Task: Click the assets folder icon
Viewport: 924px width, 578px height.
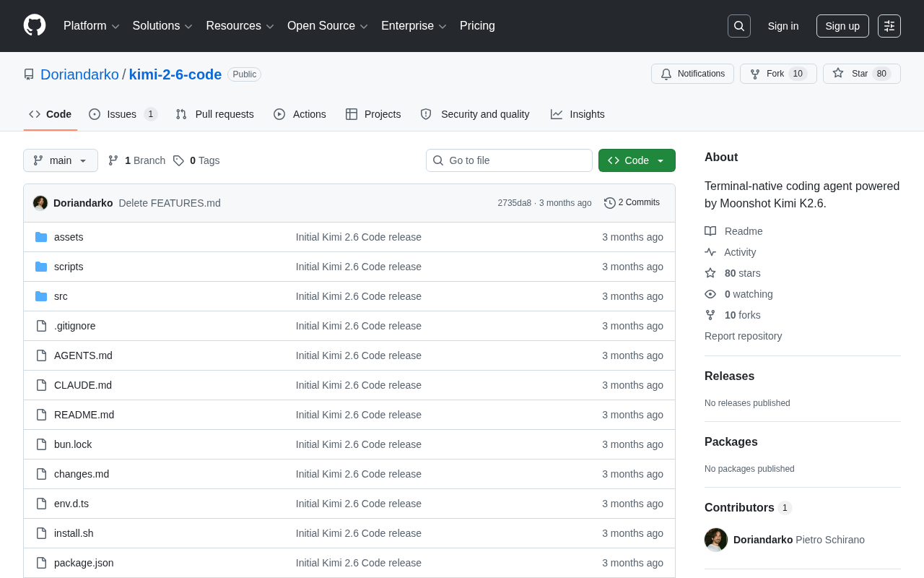Action: click(x=41, y=237)
